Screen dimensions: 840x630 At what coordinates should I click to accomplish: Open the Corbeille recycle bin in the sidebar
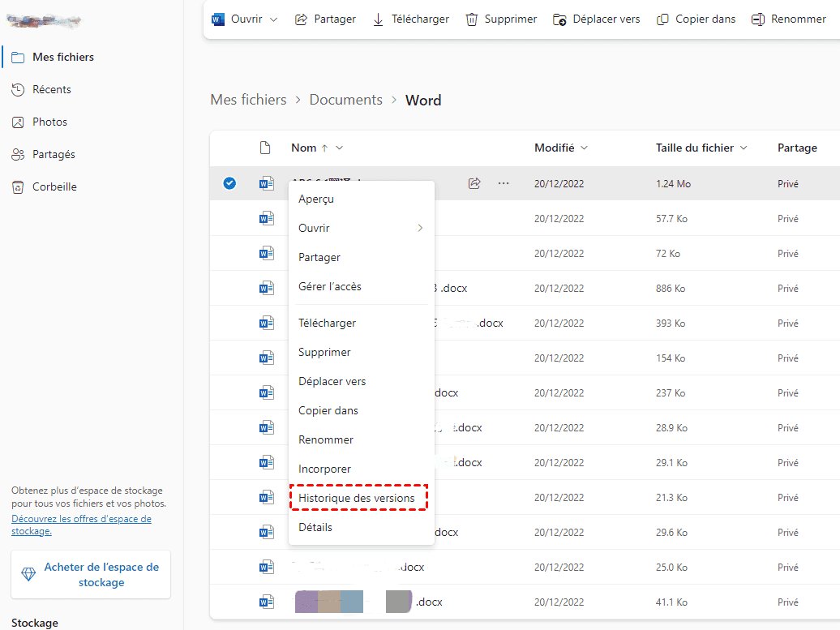pyautogui.click(x=54, y=186)
